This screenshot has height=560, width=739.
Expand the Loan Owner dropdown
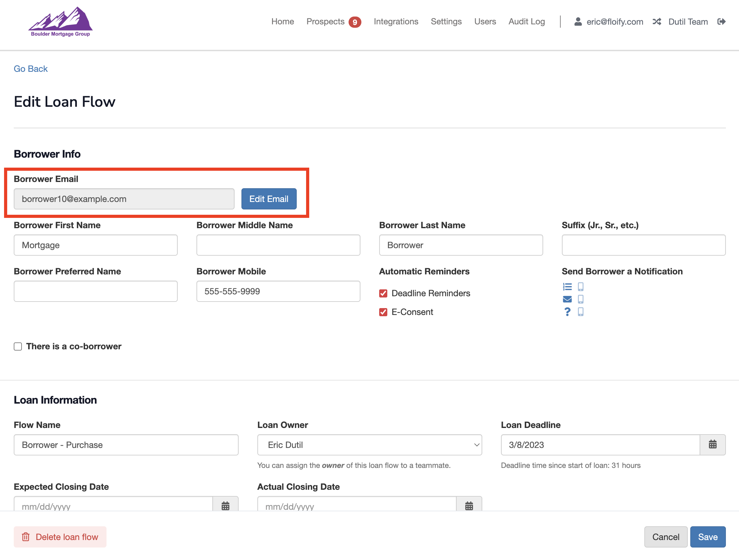(x=369, y=445)
